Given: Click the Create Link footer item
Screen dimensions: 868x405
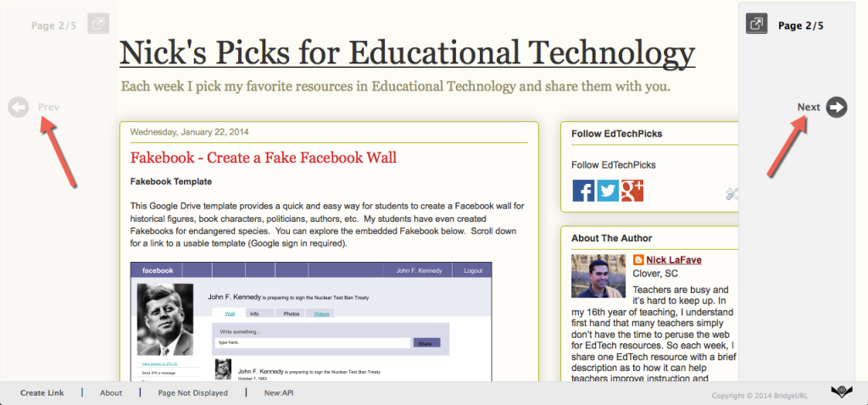Looking at the screenshot, I should [42, 393].
